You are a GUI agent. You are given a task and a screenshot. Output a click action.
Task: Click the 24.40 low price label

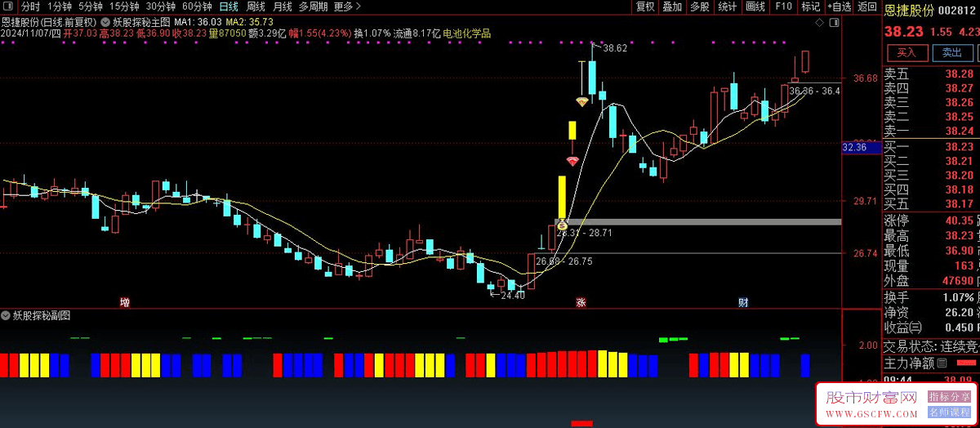(x=511, y=296)
